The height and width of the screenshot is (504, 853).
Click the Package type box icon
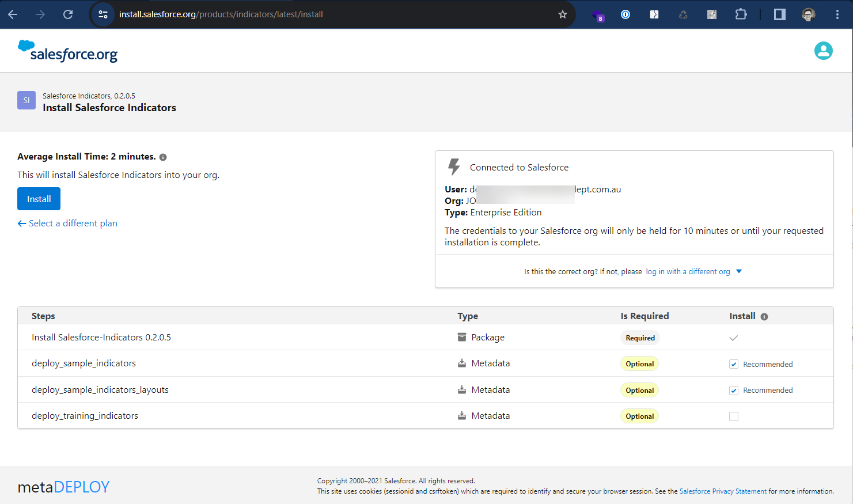click(x=462, y=337)
